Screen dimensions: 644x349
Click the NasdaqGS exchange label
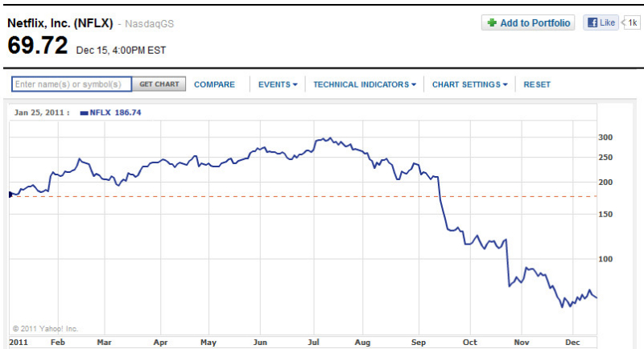(x=150, y=24)
